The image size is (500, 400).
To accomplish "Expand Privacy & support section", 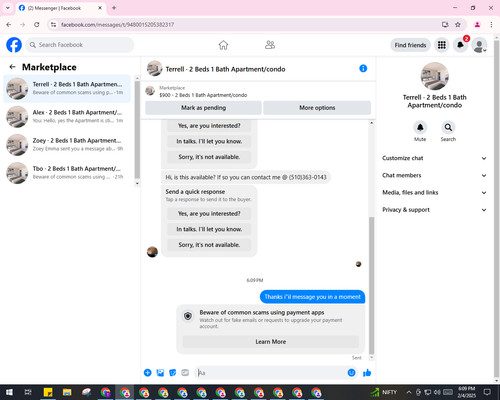I will coord(434,210).
